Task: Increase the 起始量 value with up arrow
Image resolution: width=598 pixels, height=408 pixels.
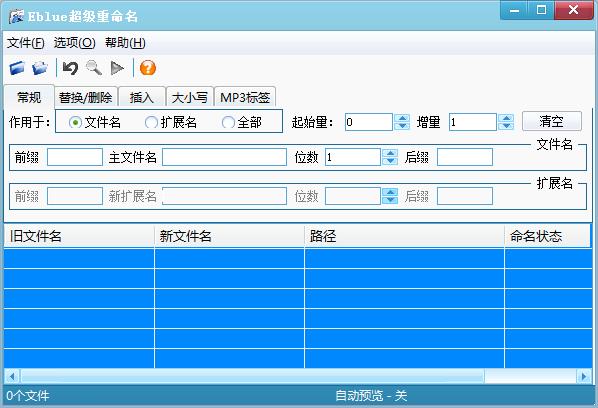Action: pyautogui.click(x=402, y=118)
